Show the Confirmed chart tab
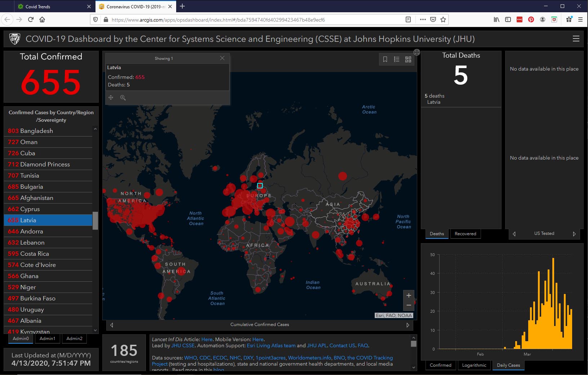This screenshot has width=588, height=375. click(441, 365)
